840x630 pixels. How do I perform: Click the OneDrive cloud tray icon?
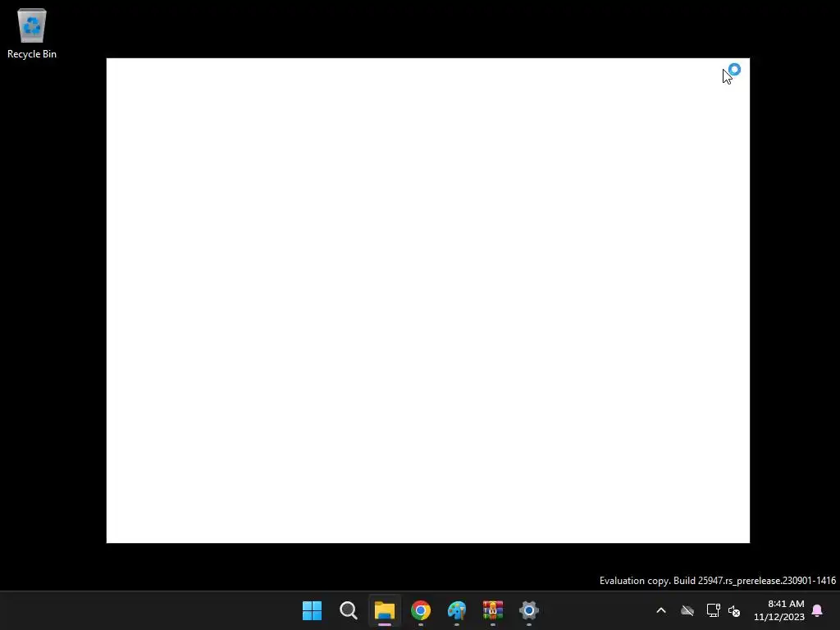(687, 610)
